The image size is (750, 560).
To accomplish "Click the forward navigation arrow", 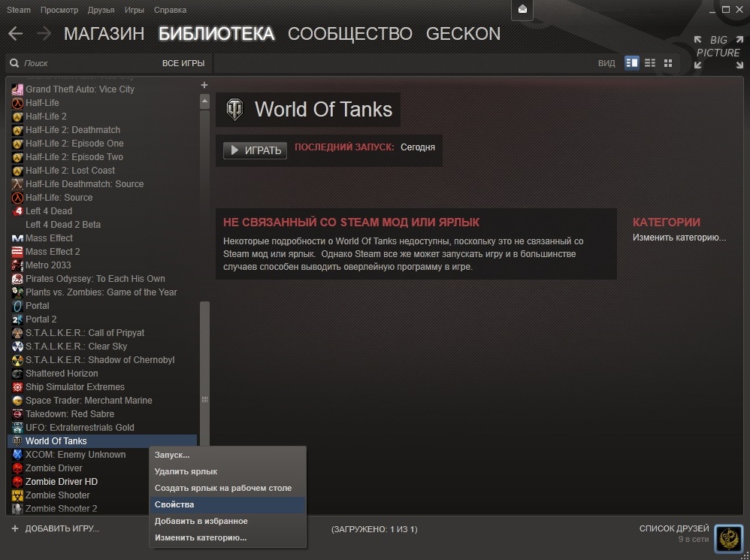I will (44, 34).
